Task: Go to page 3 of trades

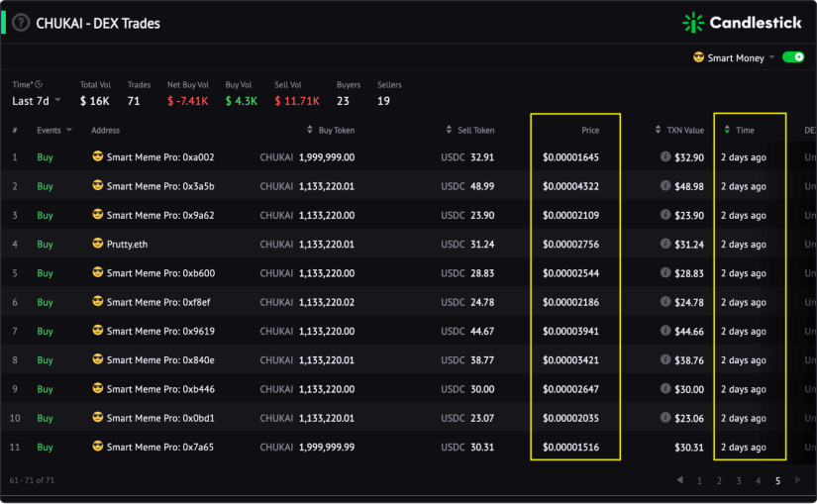Action: pos(739,481)
